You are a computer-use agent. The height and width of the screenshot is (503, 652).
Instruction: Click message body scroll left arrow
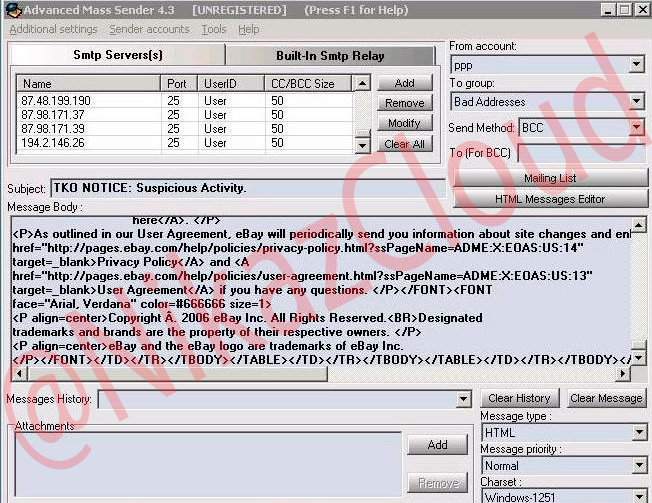(20, 374)
